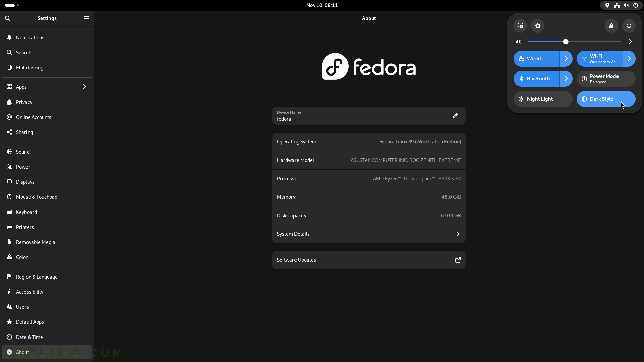Viewport: 644px width, 362px height.
Task: Open the Settings search icon
Action: (x=8, y=18)
